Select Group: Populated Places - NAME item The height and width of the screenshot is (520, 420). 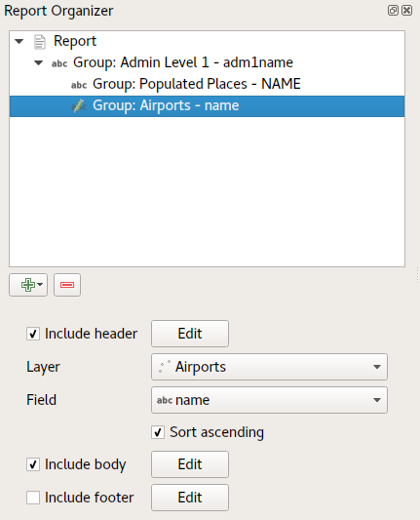[197, 84]
